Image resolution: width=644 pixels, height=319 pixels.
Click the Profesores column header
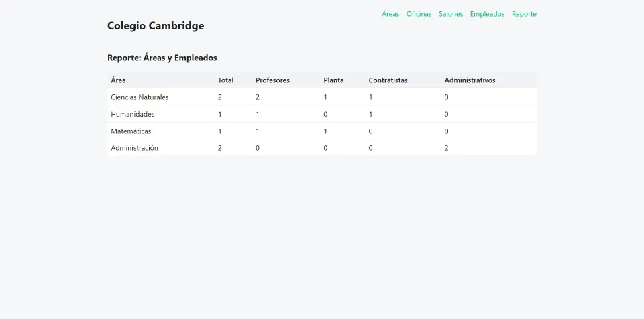click(273, 80)
